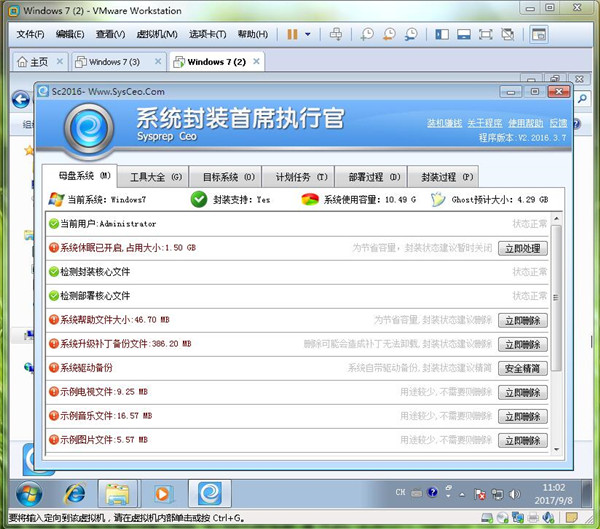The image size is (600, 529).
Task: Open the 计划任务 (T) tab
Action: [x=299, y=177]
